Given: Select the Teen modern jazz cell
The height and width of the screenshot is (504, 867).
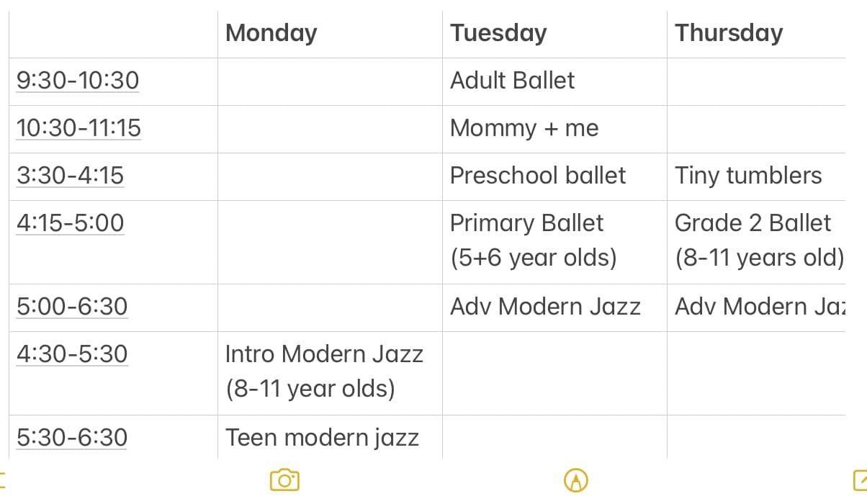Looking at the screenshot, I should [x=330, y=437].
